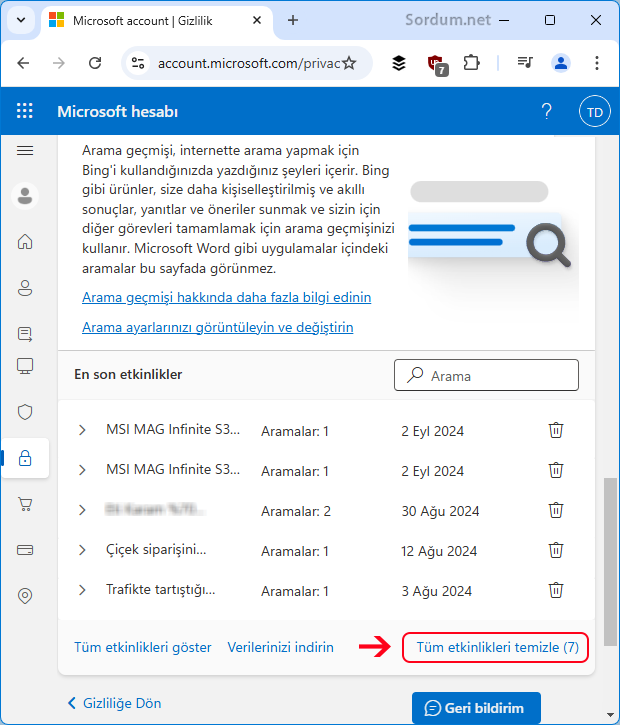This screenshot has width=620, height=725.
Task: Open the TD account avatar menu
Action: [595, 111]
